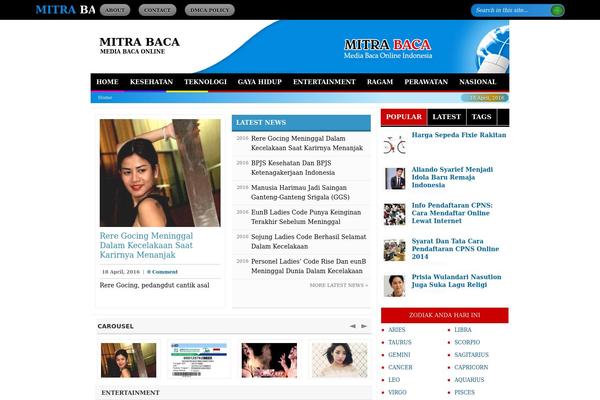Select the Virgo zodiac
Screen dimensions: 600x400
[x=397, y=392]
